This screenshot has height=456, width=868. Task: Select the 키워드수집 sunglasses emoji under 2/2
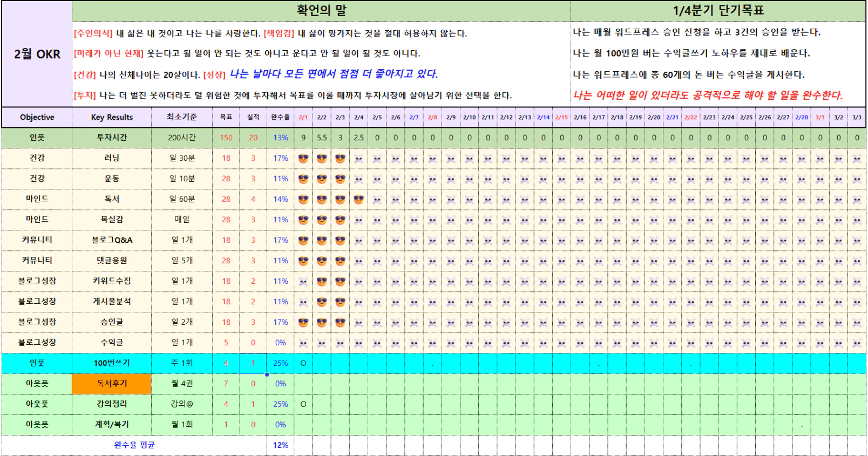(x=322, y=281)
